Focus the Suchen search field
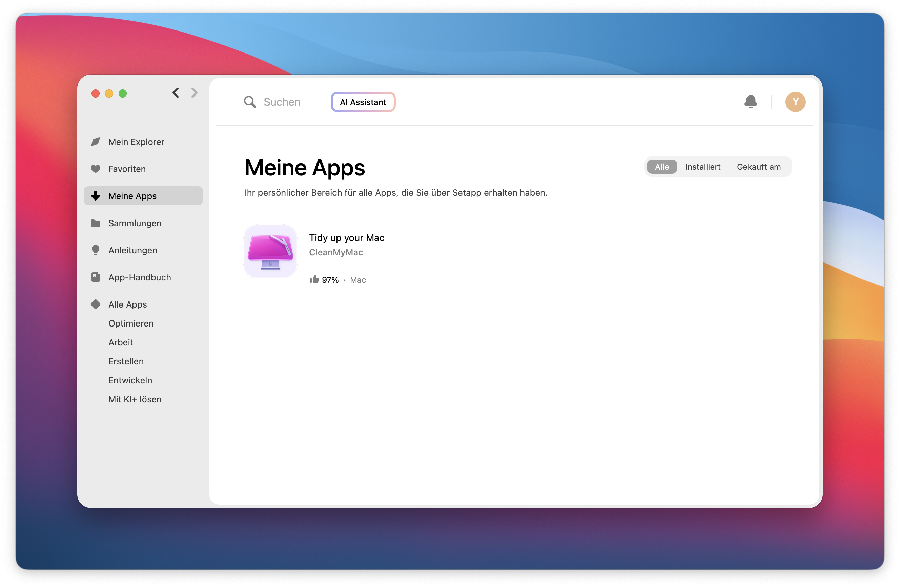Image resolution: width=900 pixels, height=588 pixels. (282, 102)
